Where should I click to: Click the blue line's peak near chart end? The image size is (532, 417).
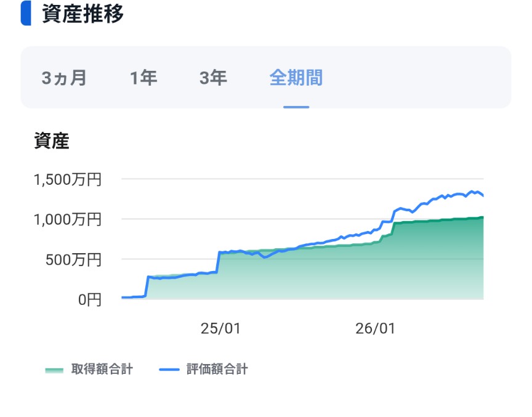click(x=471, y=192)
